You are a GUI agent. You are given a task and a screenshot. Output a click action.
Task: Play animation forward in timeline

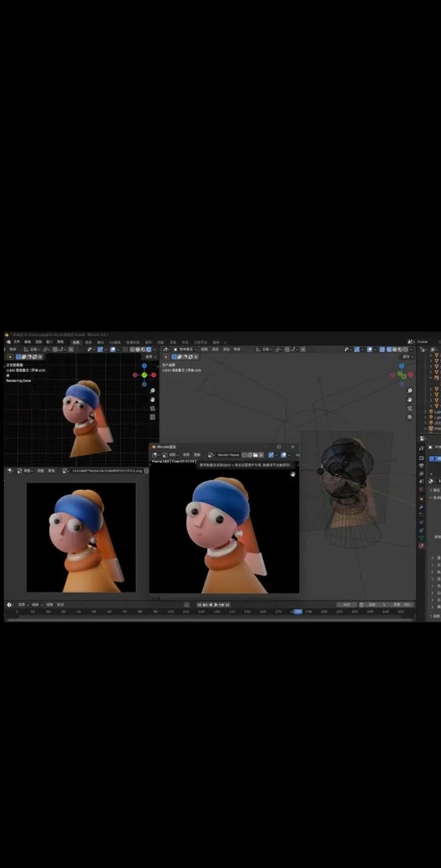(x=216, y=604)
